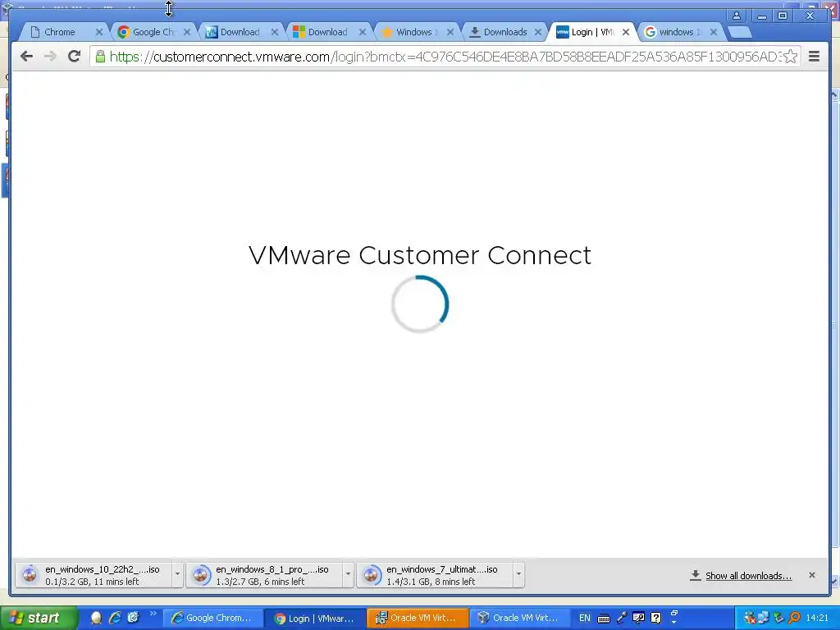
Task: Click the orange magnifier tray icon
Action: pyautogui.click(x=795, y=618)
